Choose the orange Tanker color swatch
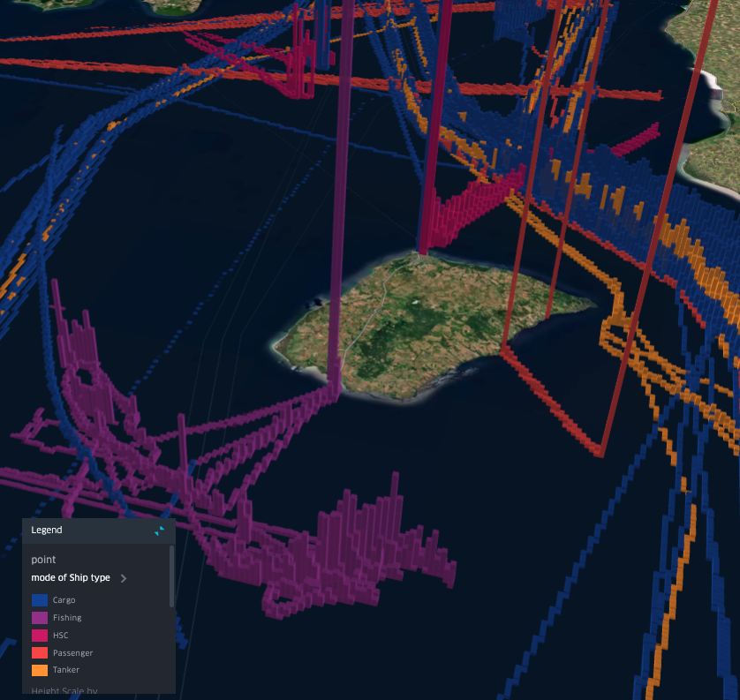 39,671
